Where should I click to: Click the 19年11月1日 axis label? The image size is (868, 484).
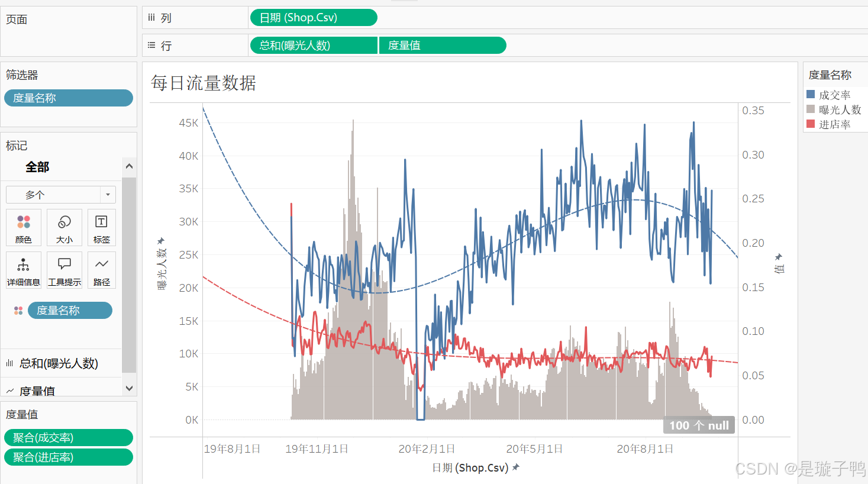click(x=317, y=449)
